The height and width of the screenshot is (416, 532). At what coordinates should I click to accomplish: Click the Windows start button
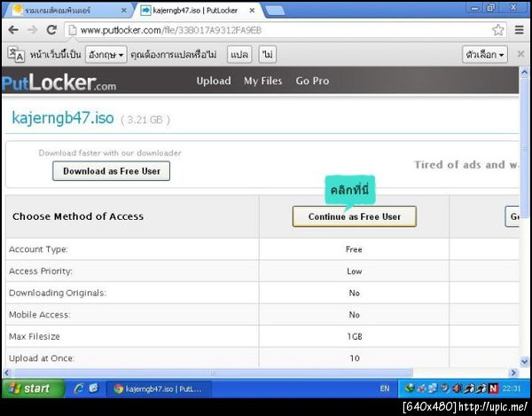pos(32,389)
